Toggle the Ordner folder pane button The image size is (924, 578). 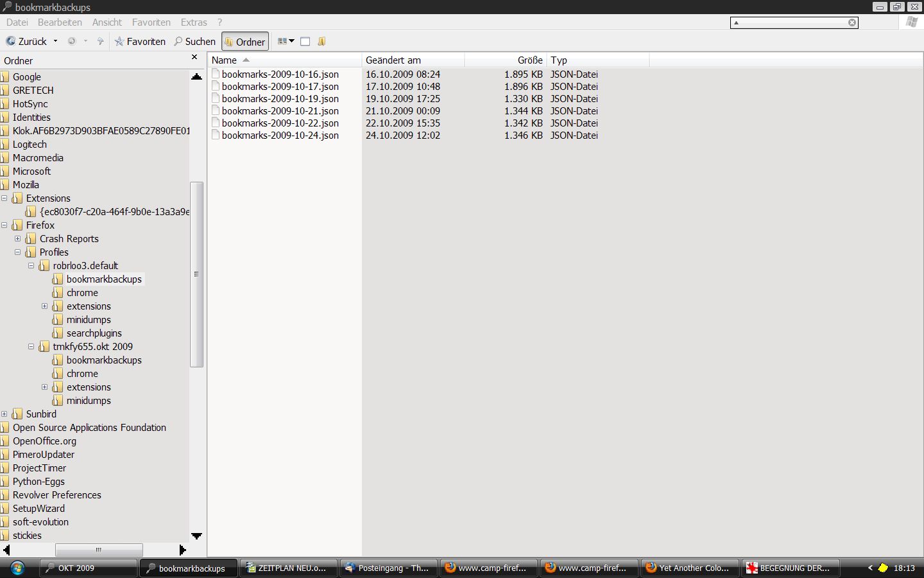244,42
